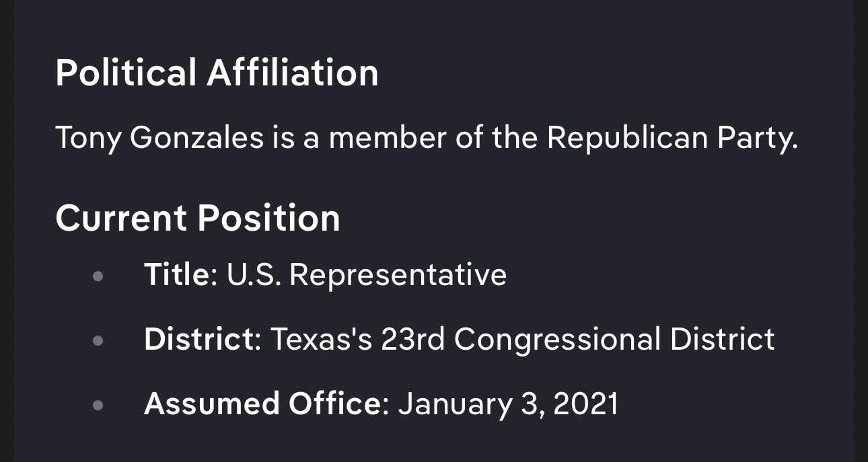Click the bold Assumed Office label
The height and width of the screenshot is (462, 868).
click(262, 403)
